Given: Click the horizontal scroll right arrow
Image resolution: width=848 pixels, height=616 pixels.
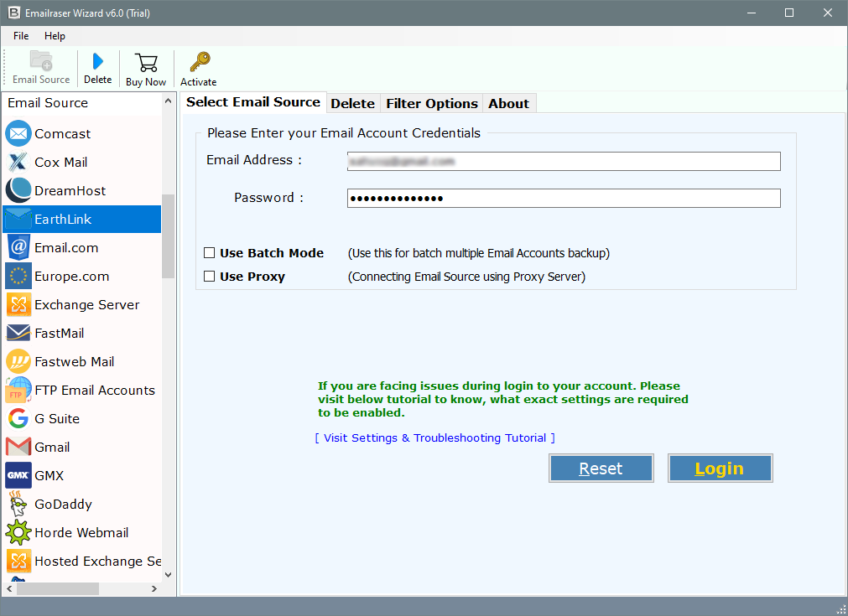Looking at the screenshot, I should (x=154, y=588).
